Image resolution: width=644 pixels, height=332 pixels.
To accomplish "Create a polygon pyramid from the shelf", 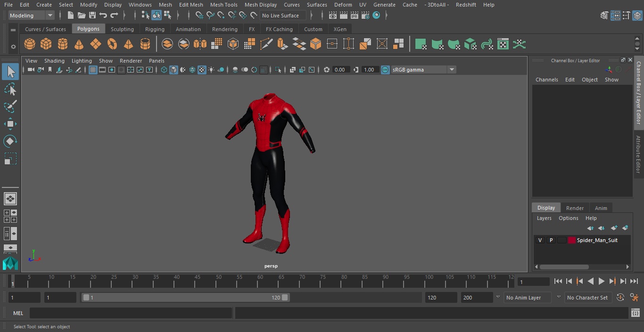I will (x=128, y=44).
